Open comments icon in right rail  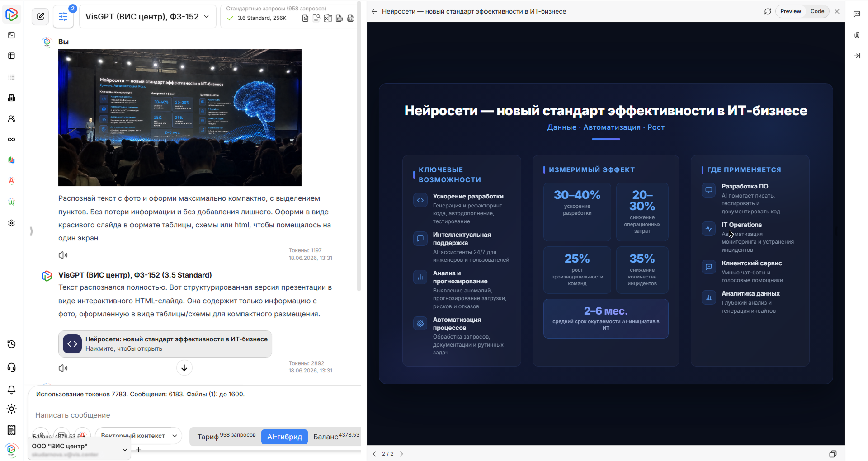coord(857,14)
